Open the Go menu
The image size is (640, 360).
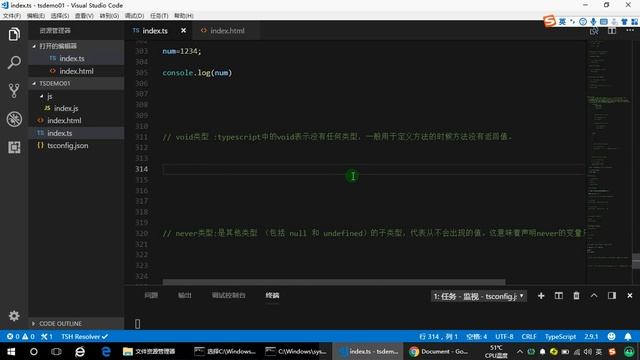tap(109, 16)
